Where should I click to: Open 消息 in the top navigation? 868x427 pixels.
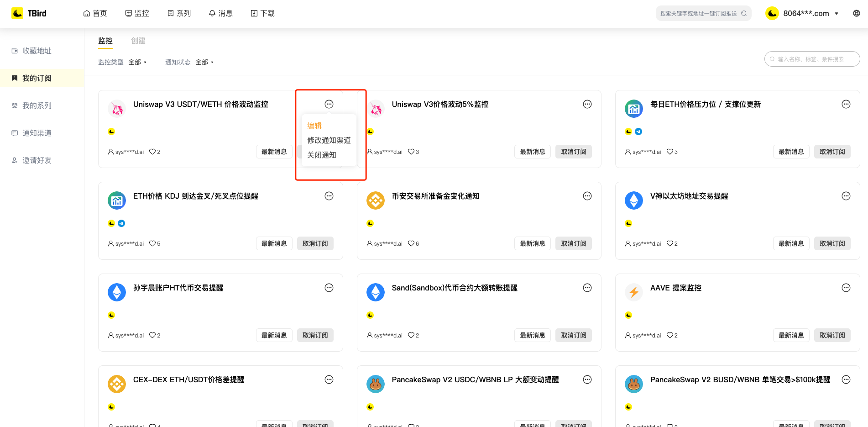click(x=220, y=13)
